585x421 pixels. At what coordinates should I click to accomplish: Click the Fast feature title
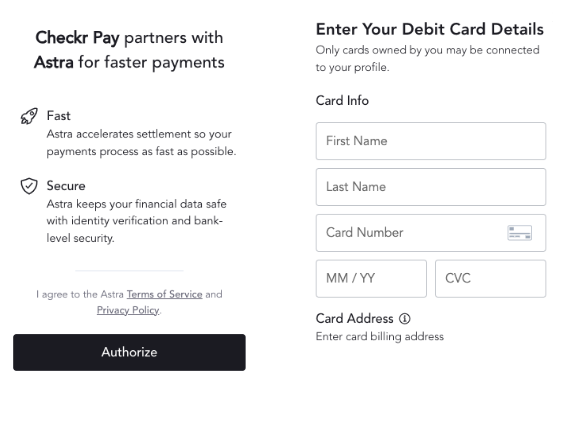click(58, 116)
